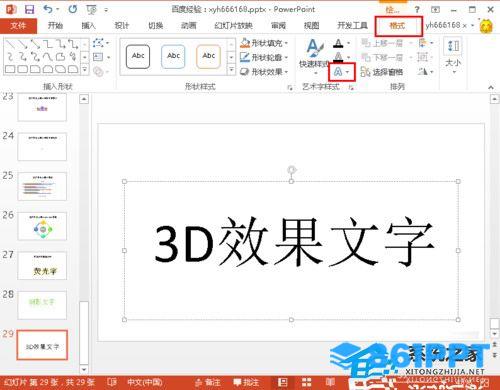This screenshot has height=390, width=500.
Task: Open Text Effects dropdown arrow
Action: (348, 72)
